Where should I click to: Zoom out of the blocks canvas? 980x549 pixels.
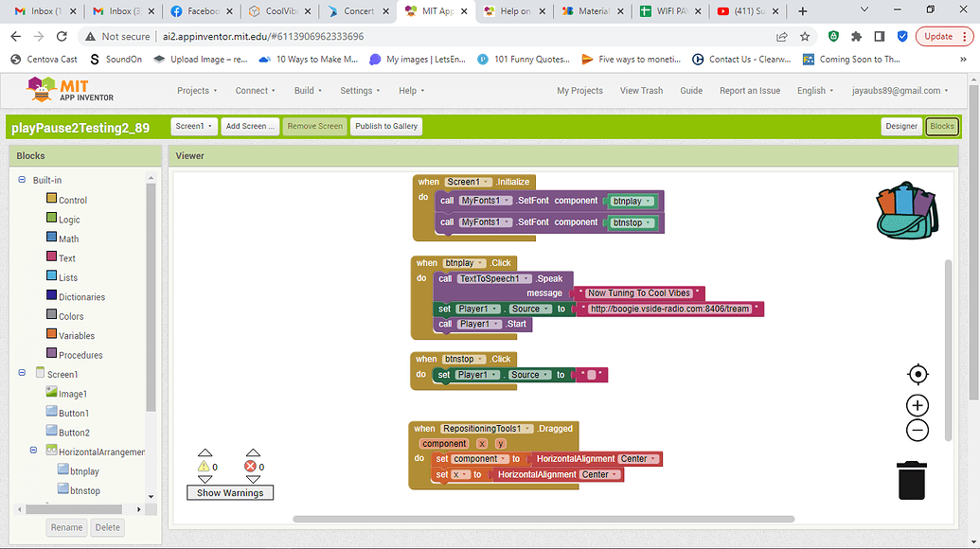click(x=917, y=430)
